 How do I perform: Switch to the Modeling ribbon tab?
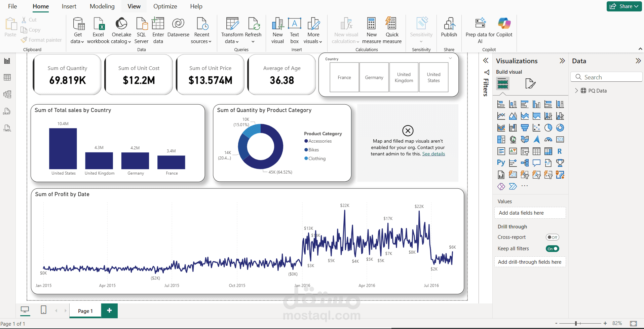pyautogui.click(x=102, y=6)
